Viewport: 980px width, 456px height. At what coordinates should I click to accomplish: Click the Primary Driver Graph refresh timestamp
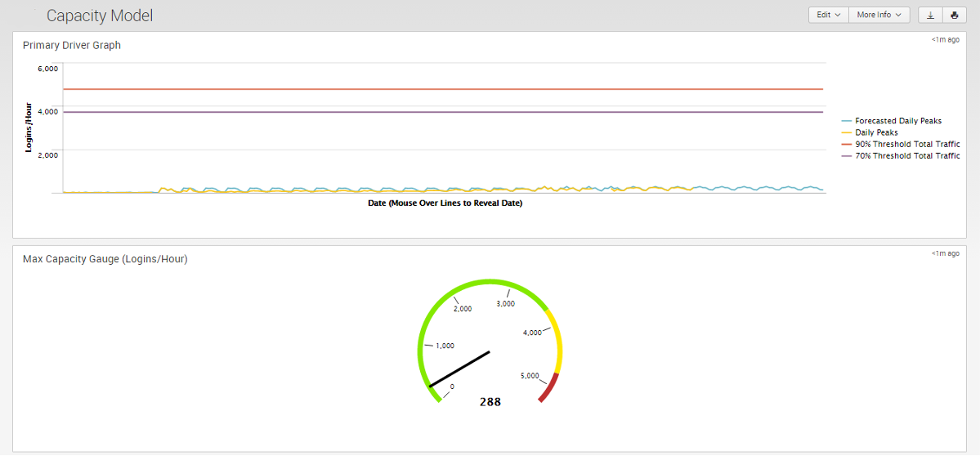tap(945, 39)
